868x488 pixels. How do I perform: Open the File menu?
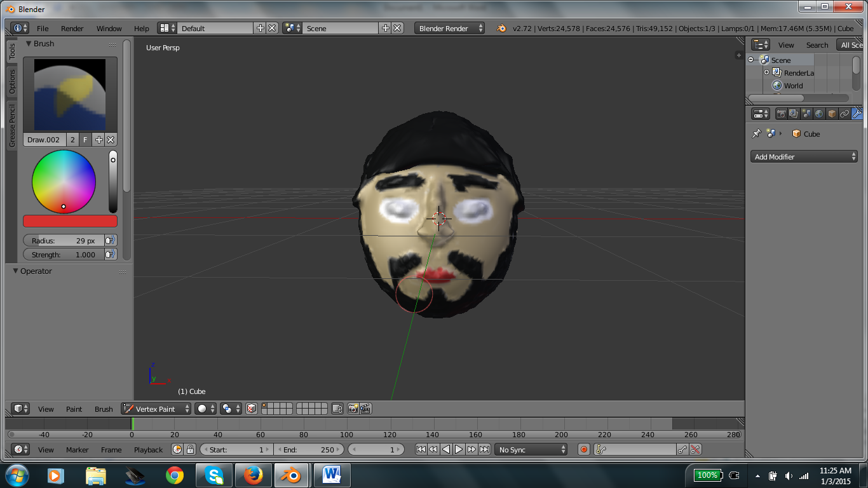tap(43, 29)
